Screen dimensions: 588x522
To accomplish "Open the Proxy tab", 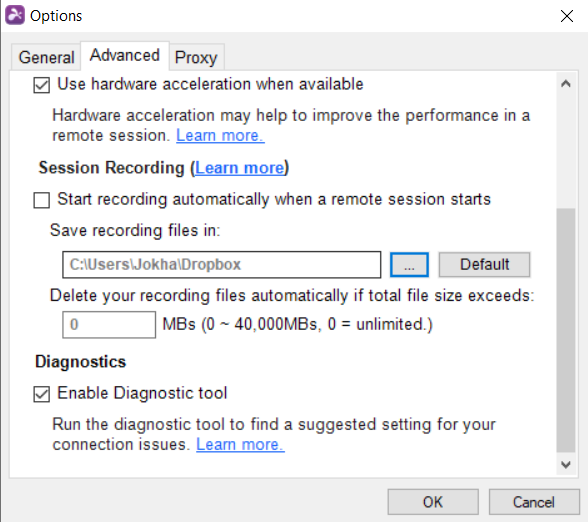I will tap(196, 57).
